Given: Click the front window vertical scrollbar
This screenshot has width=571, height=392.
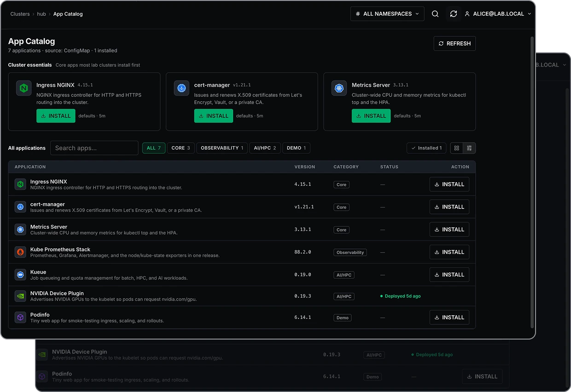Looking at the screenshot, I should pos(533,182).
